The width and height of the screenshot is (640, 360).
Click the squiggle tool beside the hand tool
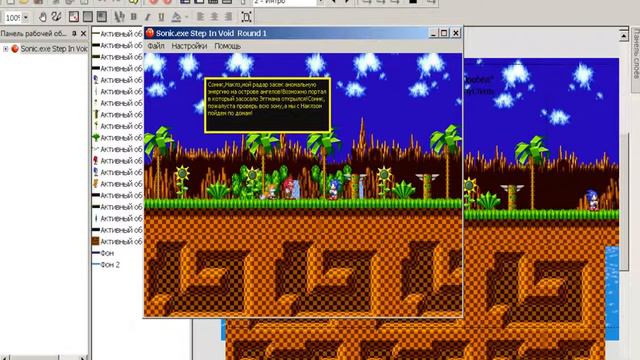56,17
